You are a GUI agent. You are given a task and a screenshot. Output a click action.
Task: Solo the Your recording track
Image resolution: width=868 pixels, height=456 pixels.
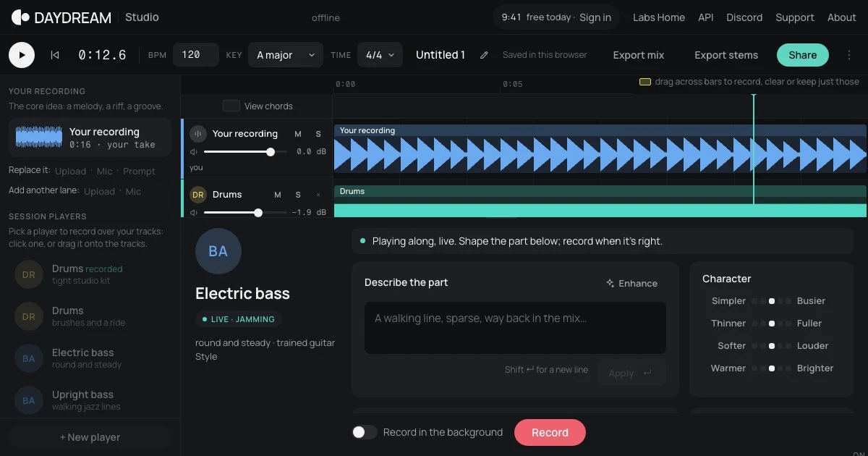(318, 134)
